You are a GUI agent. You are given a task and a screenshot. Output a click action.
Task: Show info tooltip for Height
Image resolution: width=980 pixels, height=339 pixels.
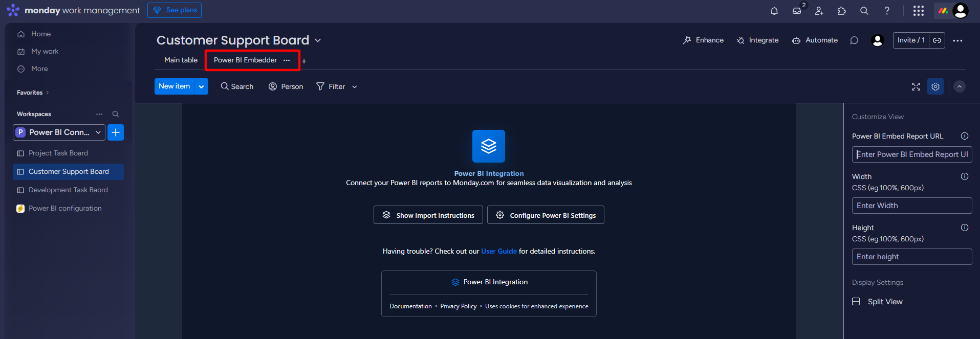[965, 228]
